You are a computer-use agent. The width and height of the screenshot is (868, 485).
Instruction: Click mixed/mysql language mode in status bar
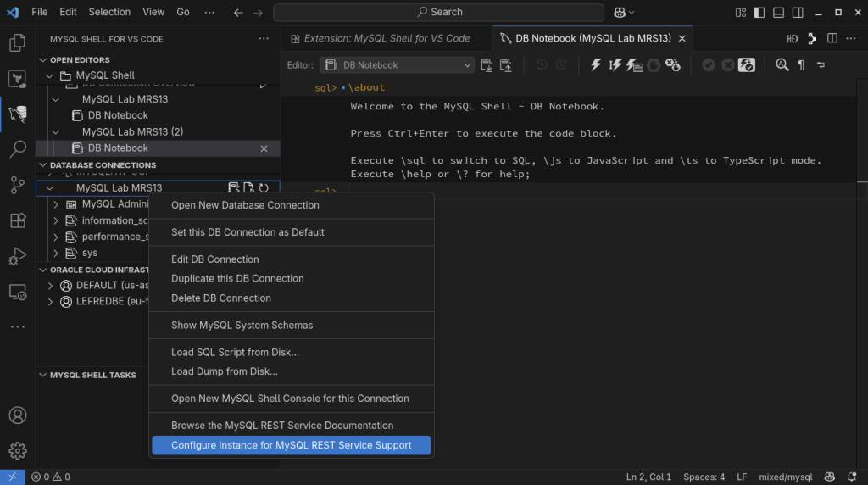pyautogui.click(x=785, y=477)
